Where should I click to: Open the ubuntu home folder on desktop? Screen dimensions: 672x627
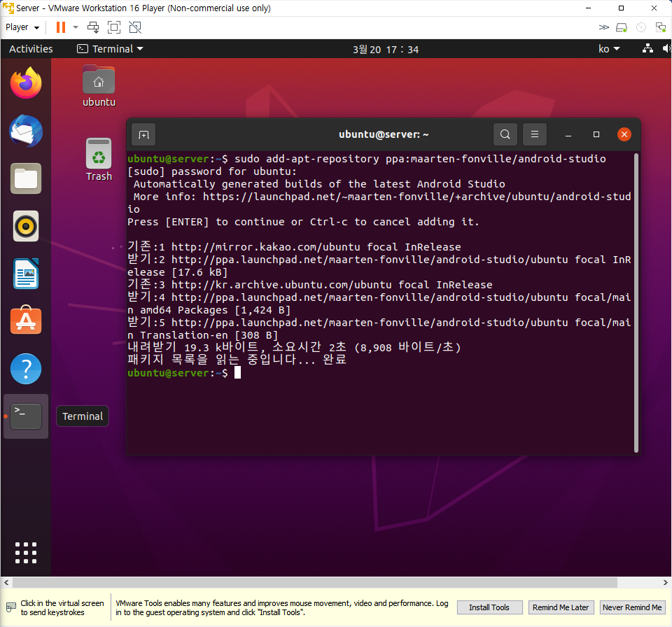click(99, 85)
